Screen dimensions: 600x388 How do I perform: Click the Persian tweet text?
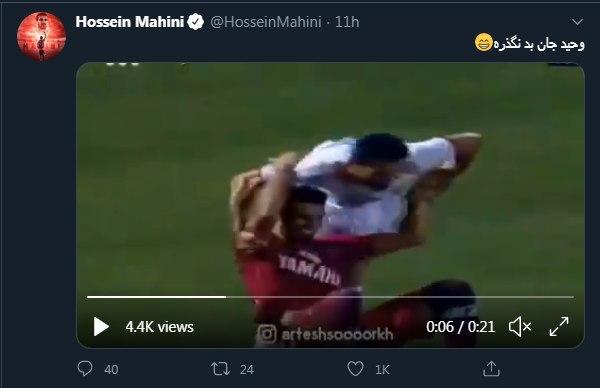(x=530, y=44)
